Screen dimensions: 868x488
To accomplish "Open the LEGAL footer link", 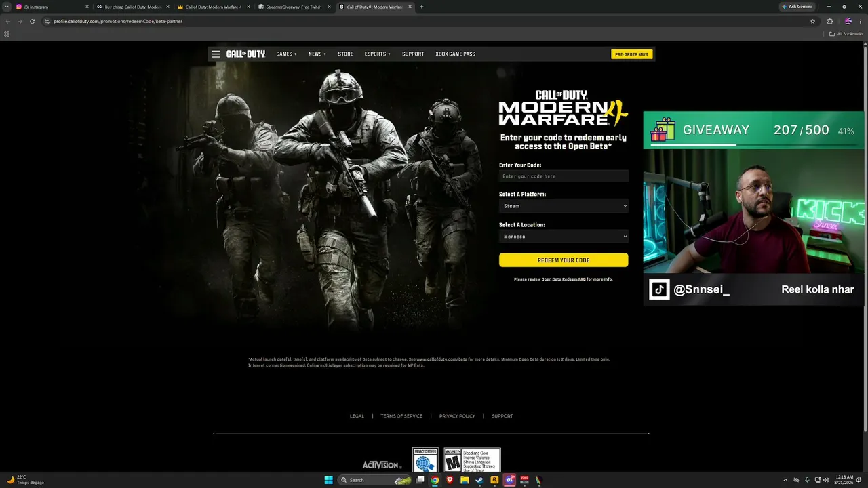I will [x=357, y=416].
